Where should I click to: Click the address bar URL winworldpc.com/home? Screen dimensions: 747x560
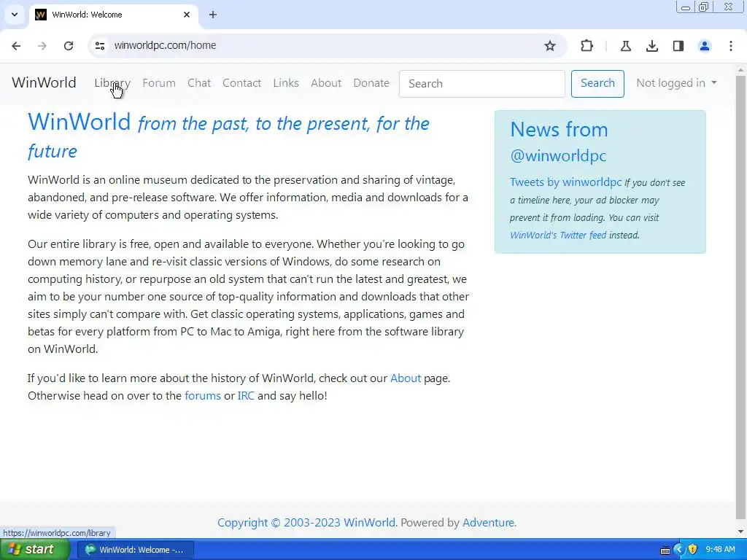pyautogui.click(x=165, y=45)
